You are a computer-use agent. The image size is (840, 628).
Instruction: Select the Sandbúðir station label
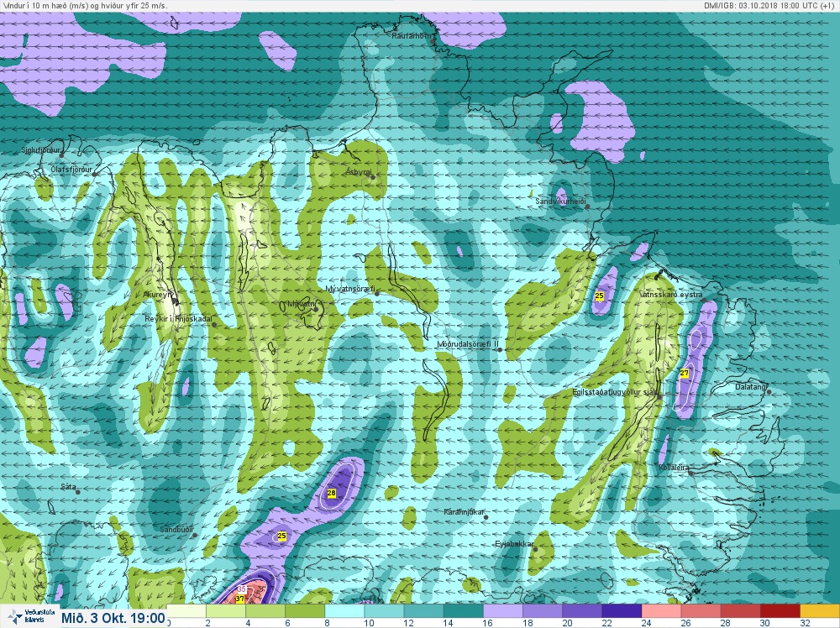tap(176, 530)
